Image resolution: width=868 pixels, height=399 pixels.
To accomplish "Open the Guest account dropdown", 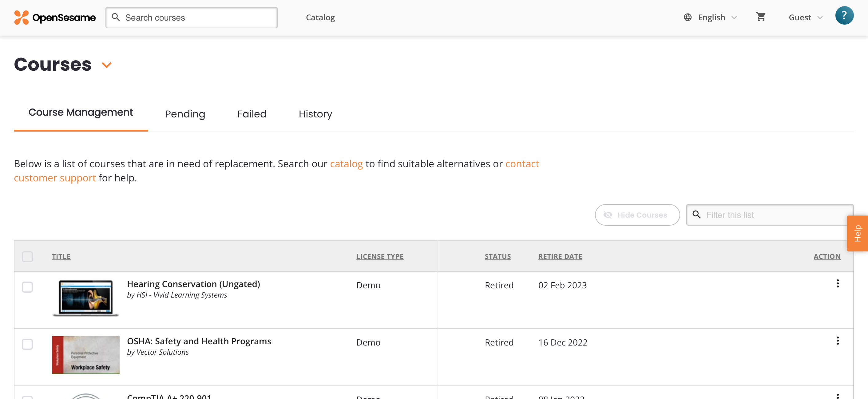I will click(806, 18).
